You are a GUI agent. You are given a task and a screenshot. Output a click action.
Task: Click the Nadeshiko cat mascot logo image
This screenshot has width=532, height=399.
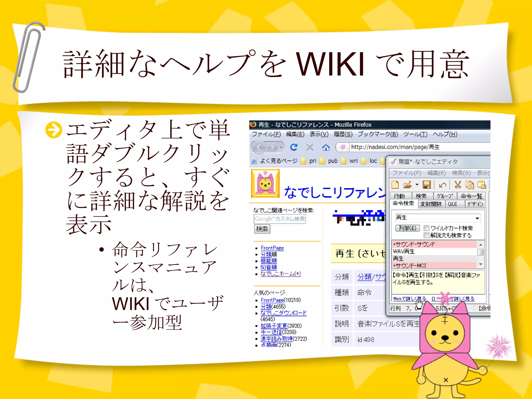pyautogui.click(x=265, y=183)
